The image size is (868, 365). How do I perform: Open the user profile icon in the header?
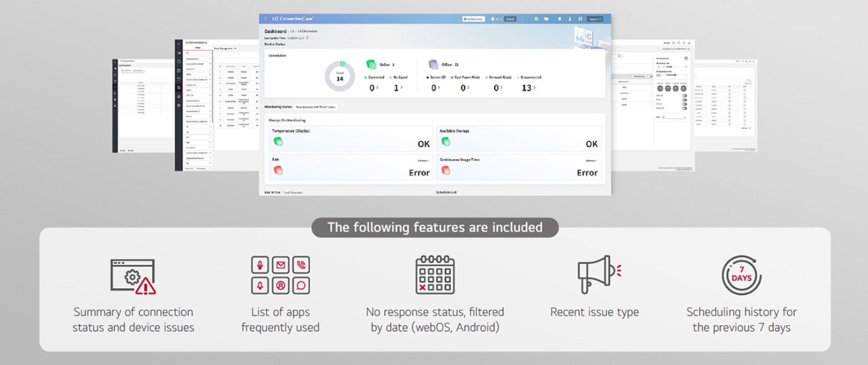(570, 19)
